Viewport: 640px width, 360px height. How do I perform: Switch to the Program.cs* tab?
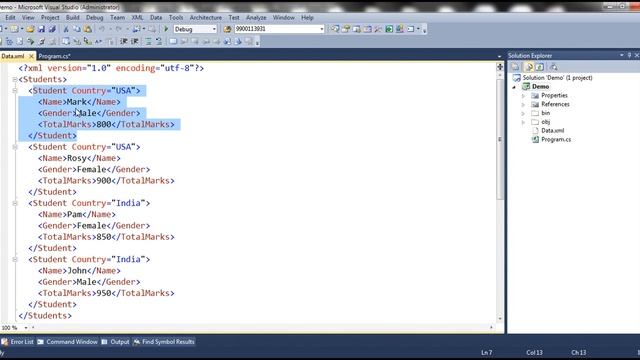(x=54, y=56)
